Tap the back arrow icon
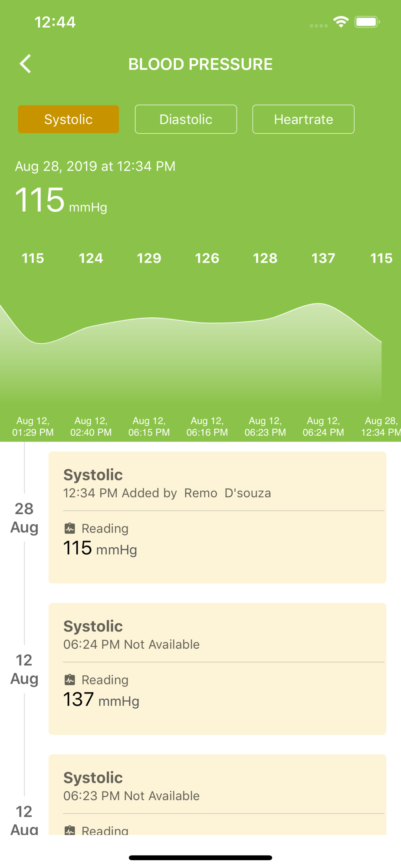This screenshot has height=868, width=401. [x=25, y=64]
